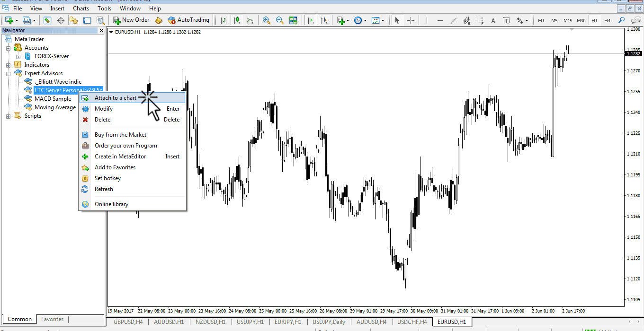Choose Modify in context menu

point(132,109)
